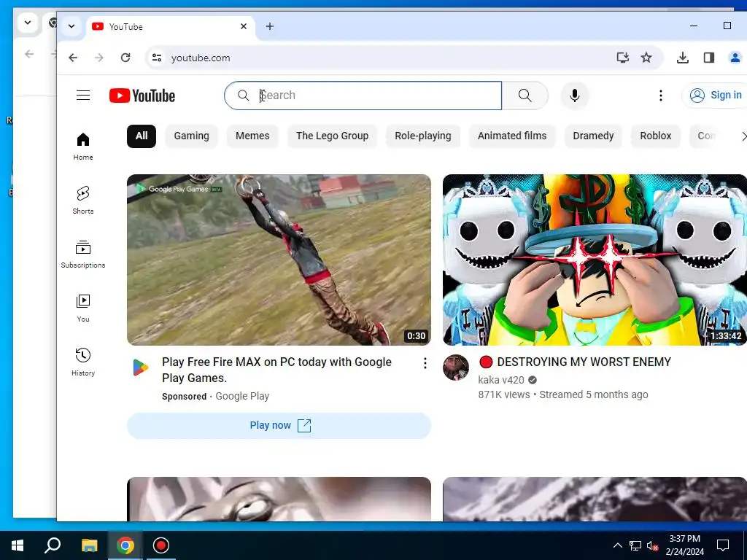The height and width of the screenshot is (560, 747).
Task: Click the Chrome taskbar icon
Action: click(125, 545)
